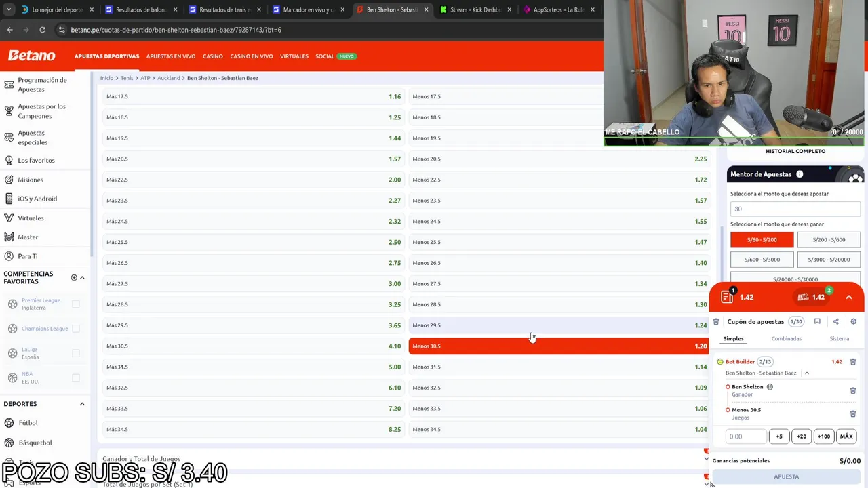
Task: Select Menos 25.5 odds 1.47
Action: (x=559, y=242)
